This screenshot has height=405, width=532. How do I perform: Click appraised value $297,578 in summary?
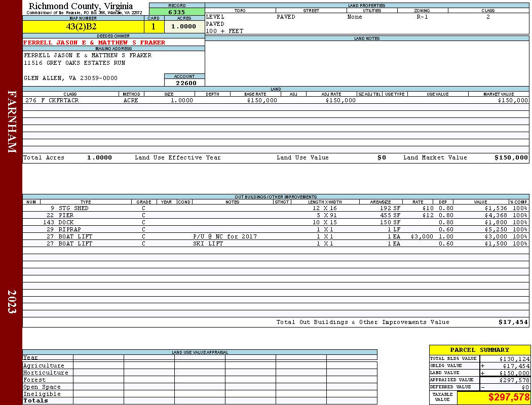pos(514,380)
